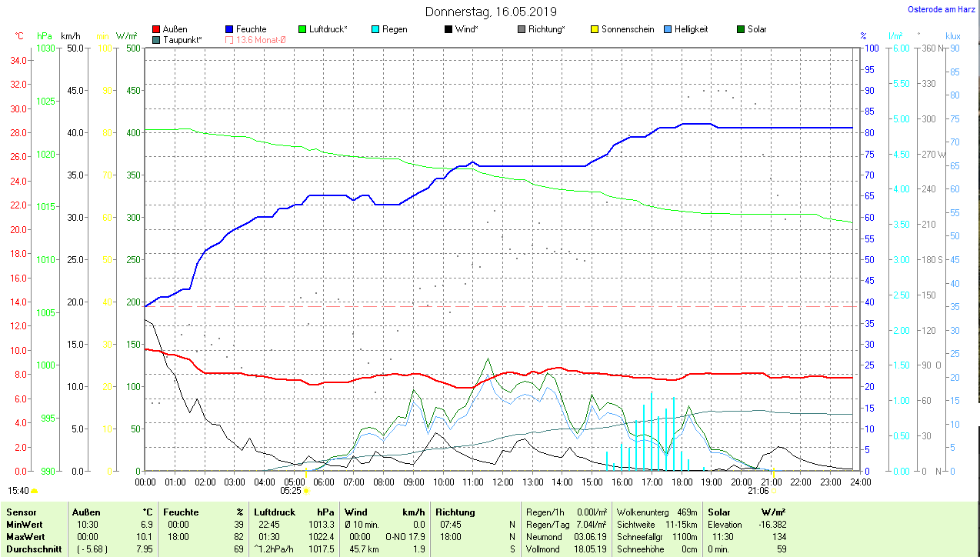Click the gray Richtung legend square
980x557 pixels.
[x=522, y=29]
